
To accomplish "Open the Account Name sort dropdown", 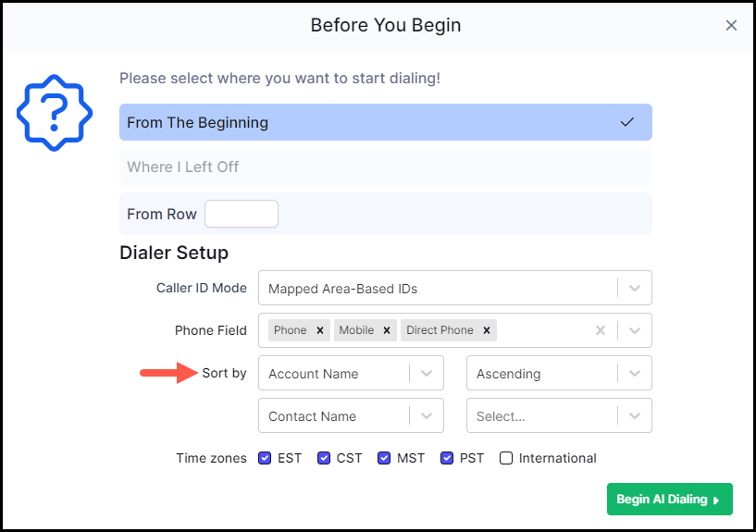I will [351, 374].
